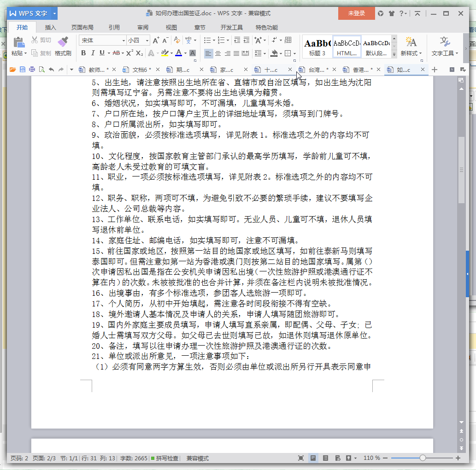Switch to full screen view in status bar
The width and height of the screenshot is (476, 470).
click(301, 458)
